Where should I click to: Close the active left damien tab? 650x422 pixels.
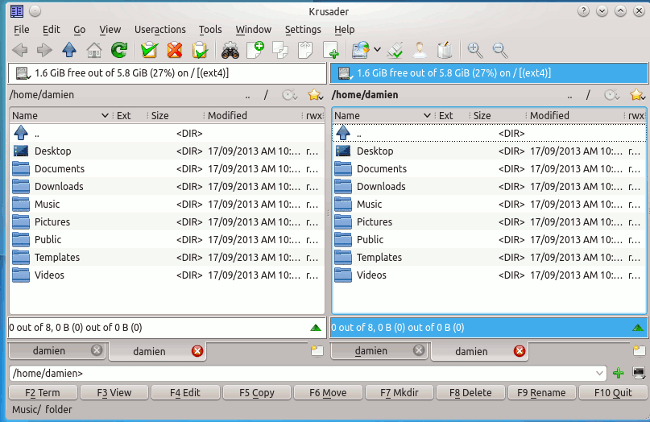(x=197, y=351)
